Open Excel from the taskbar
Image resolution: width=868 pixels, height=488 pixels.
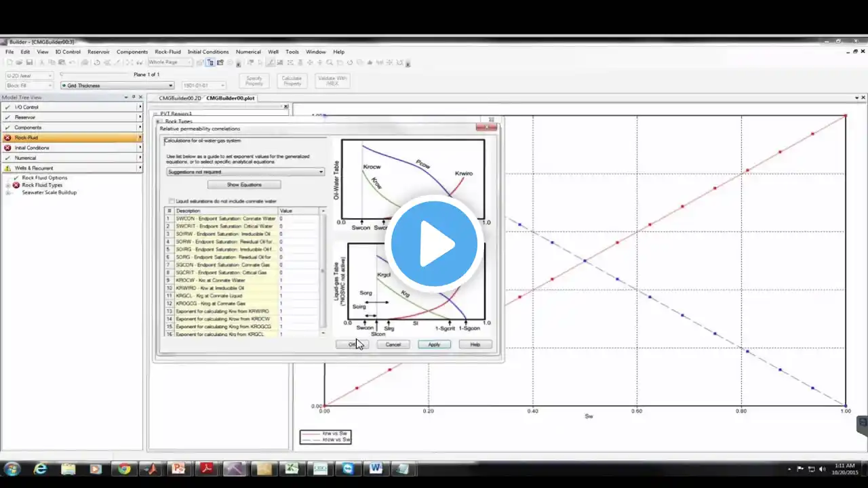pyautogui.click(x=292, y=468)
